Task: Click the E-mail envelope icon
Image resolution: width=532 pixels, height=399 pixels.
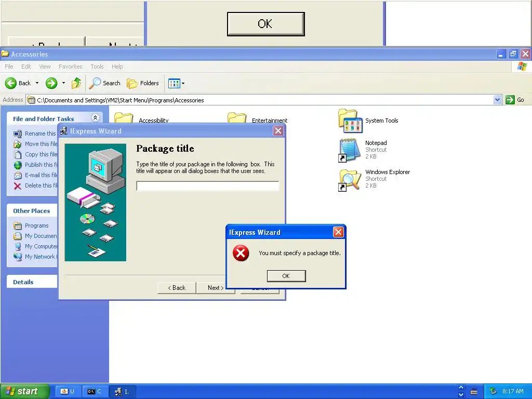Action: click(18, 176)
